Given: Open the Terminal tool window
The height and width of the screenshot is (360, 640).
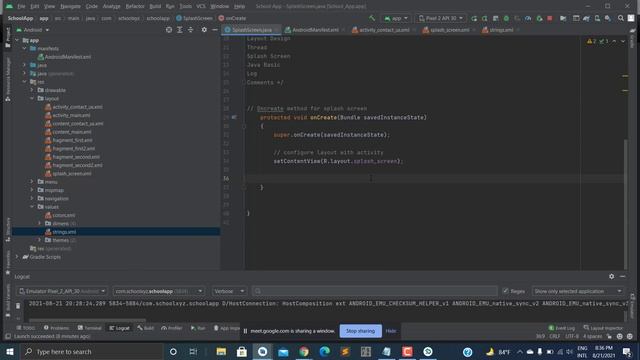Looking at the screenshot, I should coord(89,328).
